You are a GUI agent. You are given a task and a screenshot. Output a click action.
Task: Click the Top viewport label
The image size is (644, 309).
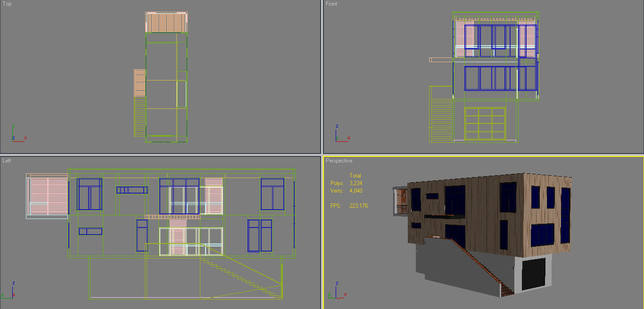click(x=7, y=4)
